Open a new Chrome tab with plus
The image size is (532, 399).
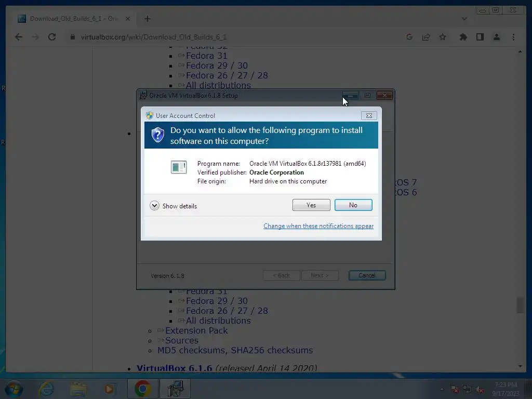pyautogui.click(x=147, y=19)
